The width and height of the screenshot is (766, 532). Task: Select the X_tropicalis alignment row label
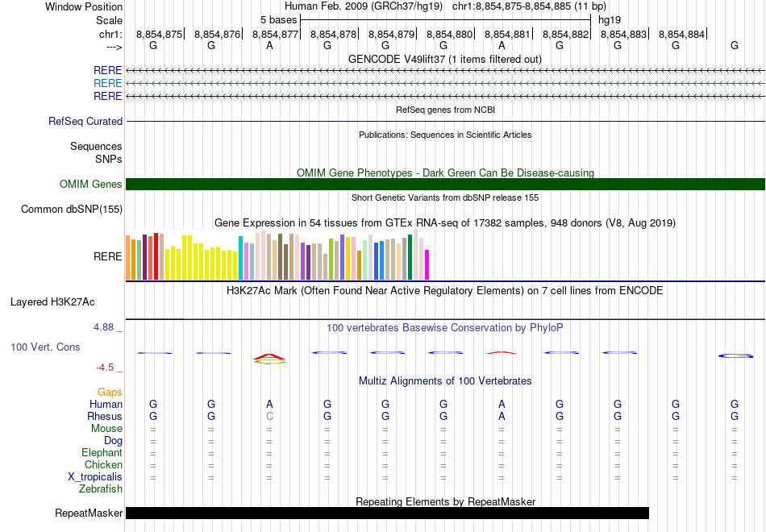[x=95, y=477]
